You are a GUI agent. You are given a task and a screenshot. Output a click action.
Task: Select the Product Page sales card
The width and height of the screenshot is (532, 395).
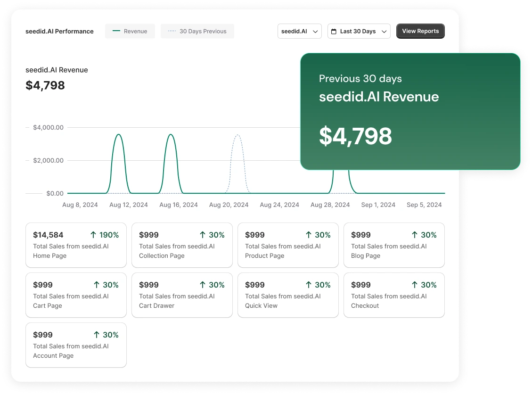(x=288, y=245)
